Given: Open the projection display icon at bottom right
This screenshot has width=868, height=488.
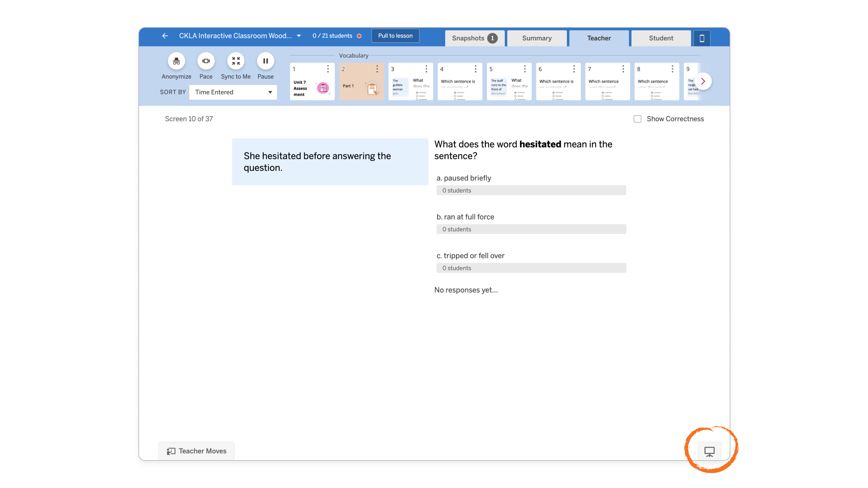Looking at the screenshot, I should (x=709, y=451).
